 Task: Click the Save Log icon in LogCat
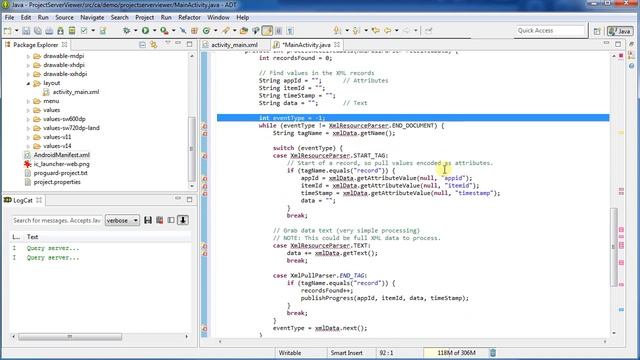click(x=148, y=220)
